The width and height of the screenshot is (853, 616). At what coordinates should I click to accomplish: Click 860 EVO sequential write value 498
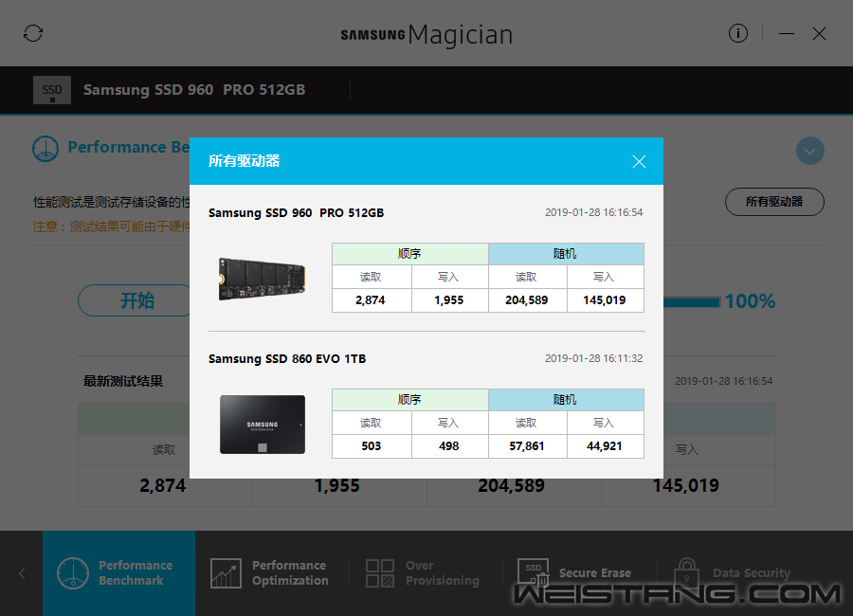tap(449, 446)
